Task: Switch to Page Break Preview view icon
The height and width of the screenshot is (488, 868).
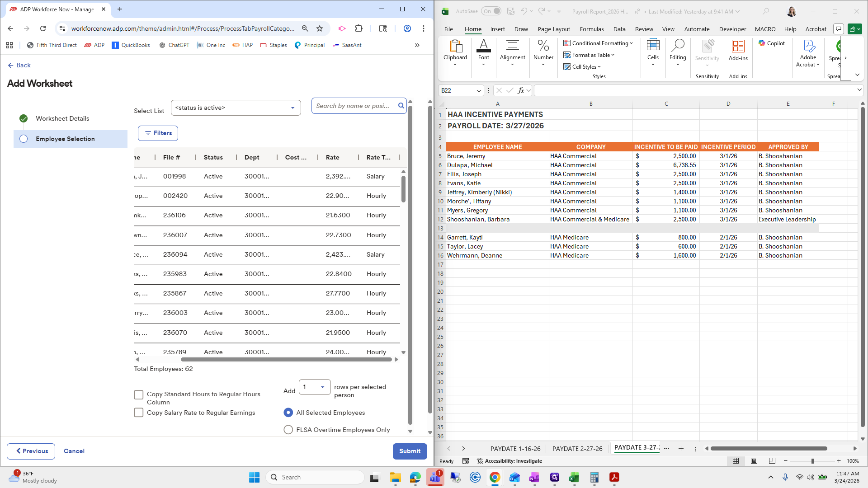Action: pos(772,461)
